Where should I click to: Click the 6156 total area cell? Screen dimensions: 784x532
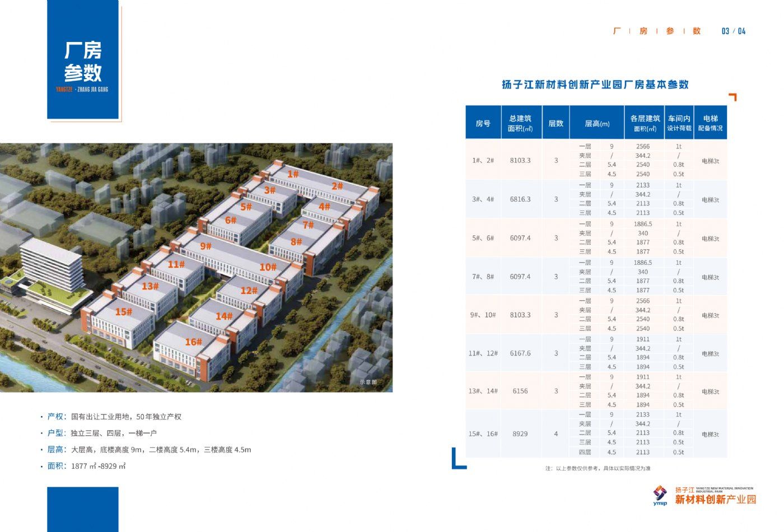point(520,391)
